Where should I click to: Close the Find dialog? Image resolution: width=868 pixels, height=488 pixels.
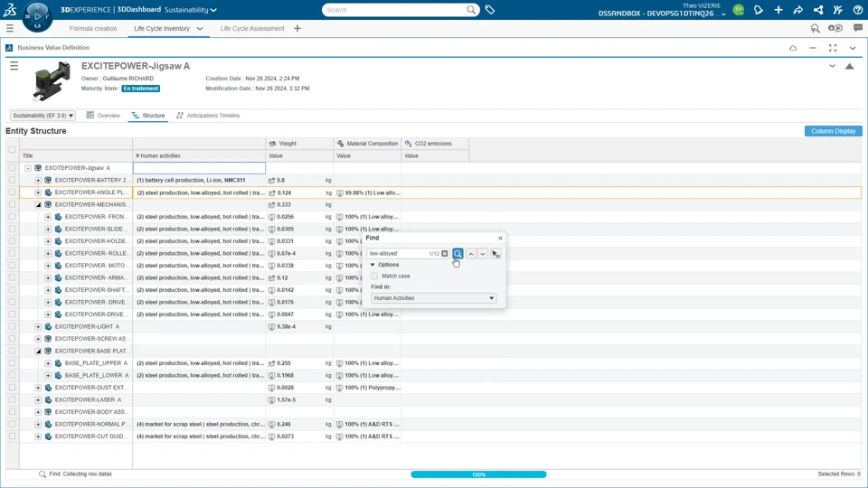coord(500,238)
